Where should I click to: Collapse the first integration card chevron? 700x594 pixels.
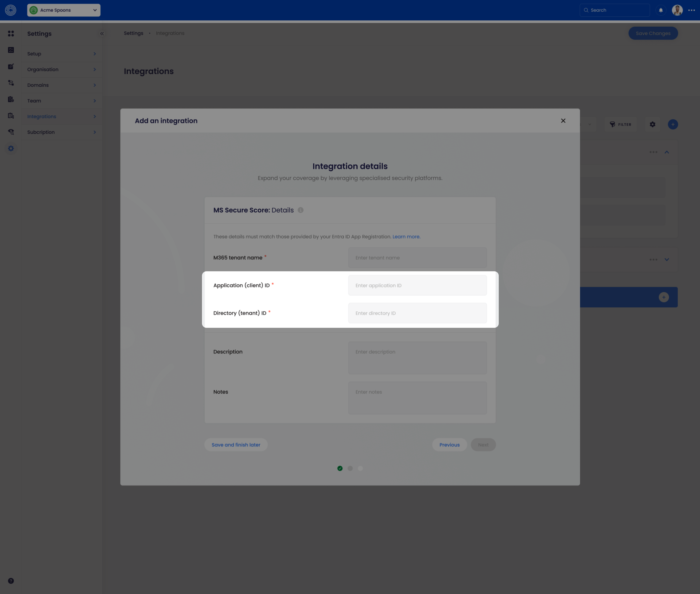(x=667, y=152)
